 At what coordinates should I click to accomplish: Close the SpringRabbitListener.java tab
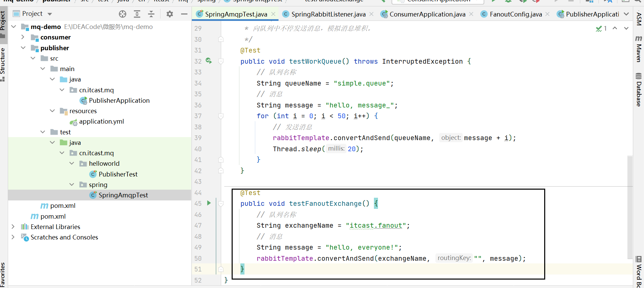click(372, 14)
